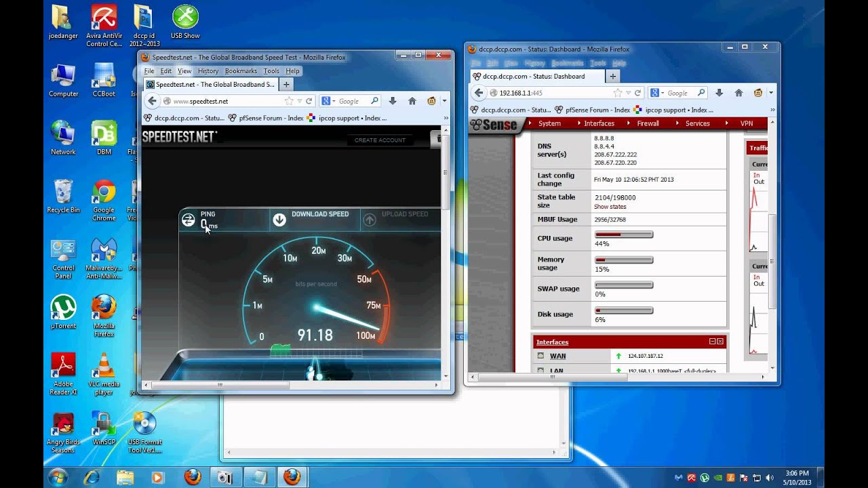
Task: Show more bookmarks chevron in Speedtest window
Action: (446, 117)
